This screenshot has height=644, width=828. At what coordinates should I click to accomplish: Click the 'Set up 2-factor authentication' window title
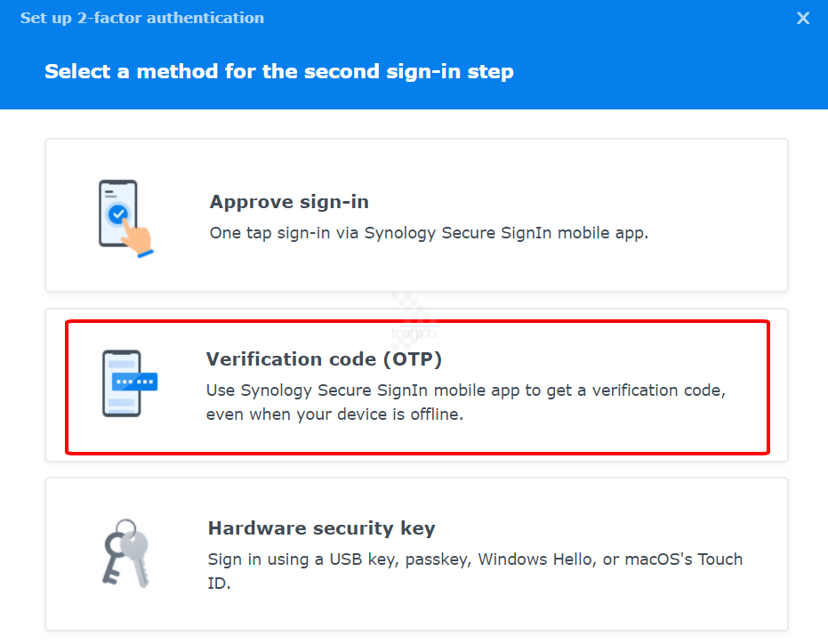click(142, 18)
